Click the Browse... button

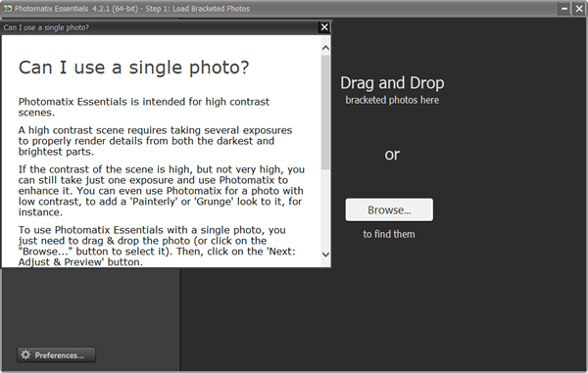point(389,210)
